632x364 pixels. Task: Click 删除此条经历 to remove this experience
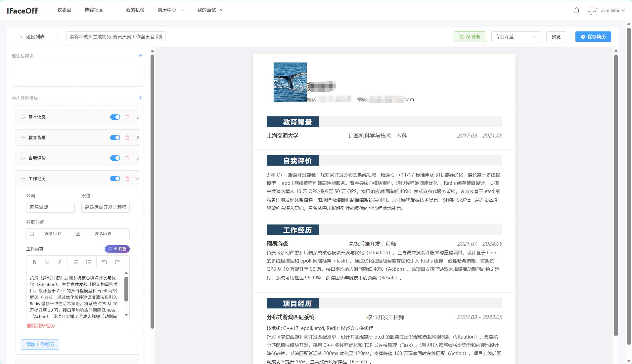41,325
